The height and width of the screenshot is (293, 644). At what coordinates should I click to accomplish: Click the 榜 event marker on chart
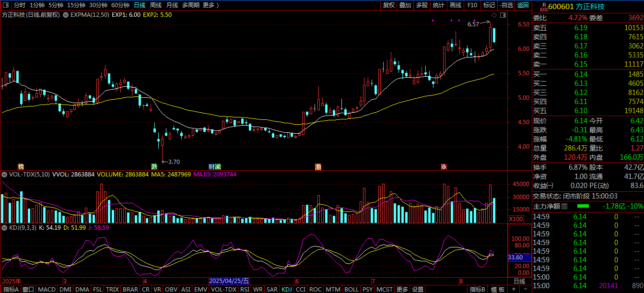[x=21, y=166]
